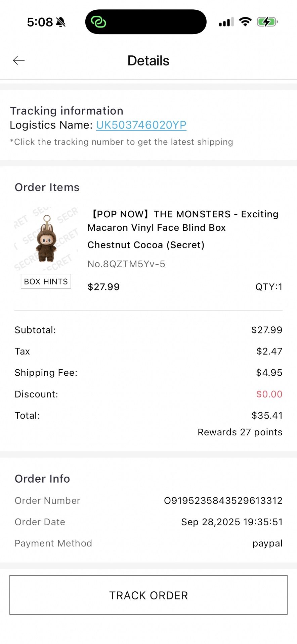Screen dimensions: 297x644
Task: Tap the silent bell icon in status bar
Action: tap(61, 22)
